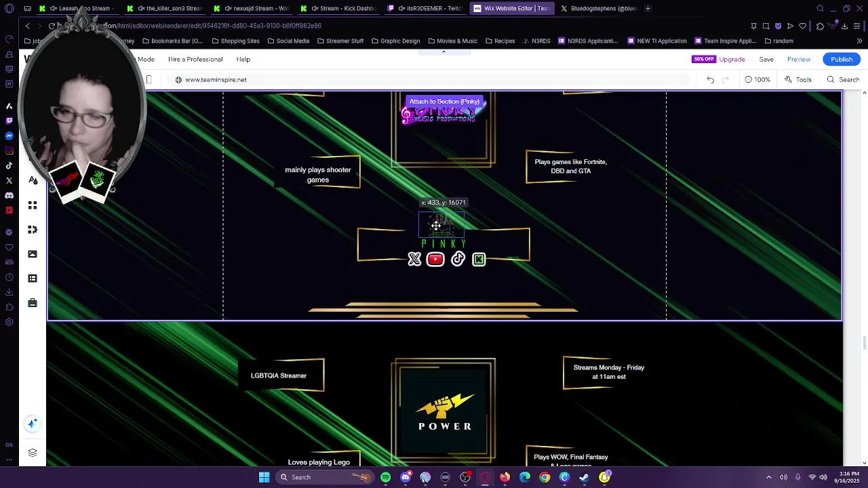868x488 pixels.
Task: Select 'Streams Monday - Friday' text box
Action: [x=609, y=372]
